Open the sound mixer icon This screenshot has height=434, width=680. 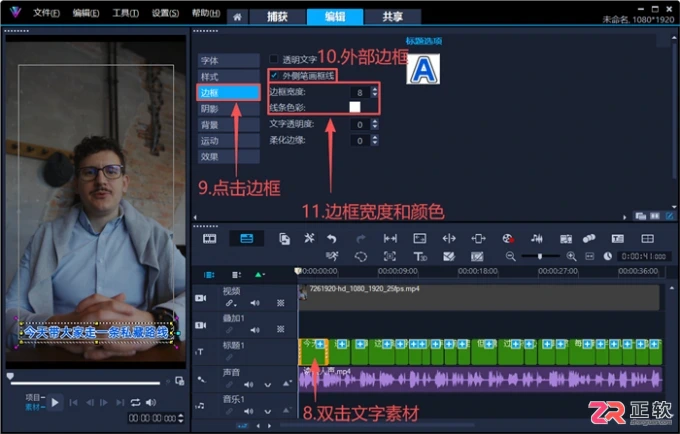536,238
